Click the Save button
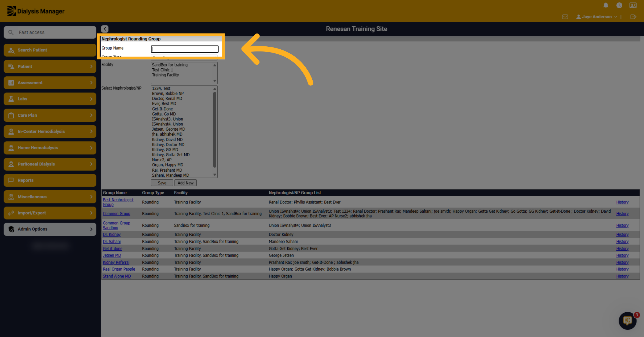Viewport: 644px width, 337px height. 162,183
